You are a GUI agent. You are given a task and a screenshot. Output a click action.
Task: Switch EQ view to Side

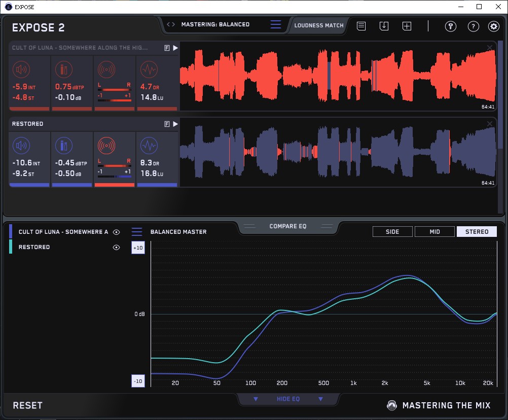click(392, 232)
